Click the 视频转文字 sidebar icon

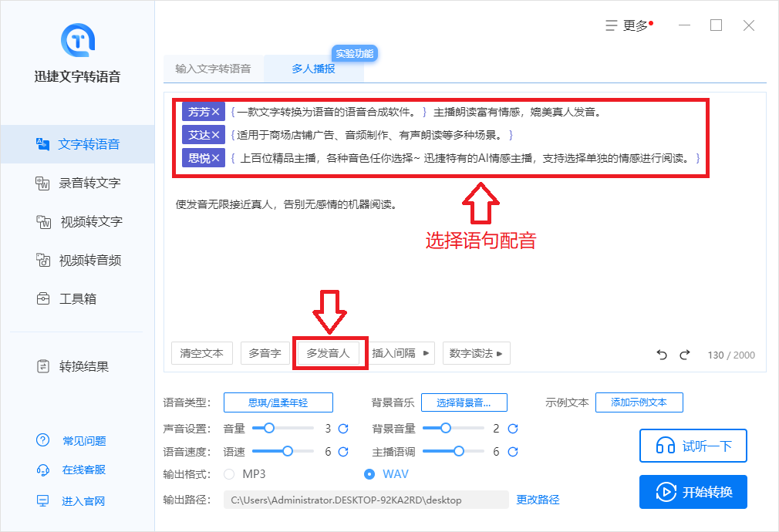43,221
